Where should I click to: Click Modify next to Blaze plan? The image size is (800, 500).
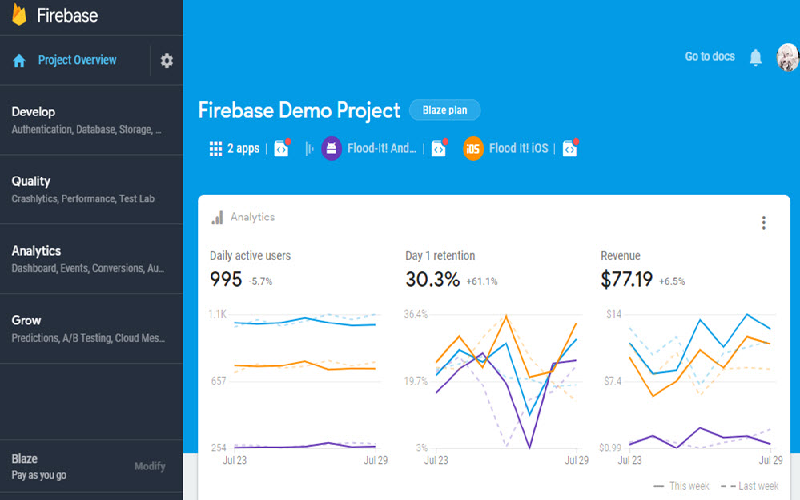tap(150, 466)
